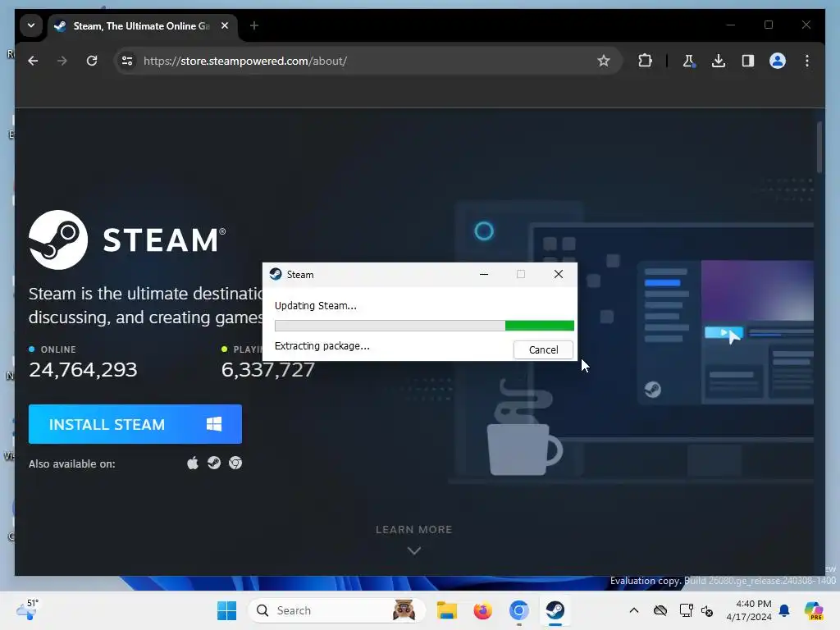Screen dimensions: 840x630
Task: Open Firefox from the taskbar
Action: click(x=482, y=610)
